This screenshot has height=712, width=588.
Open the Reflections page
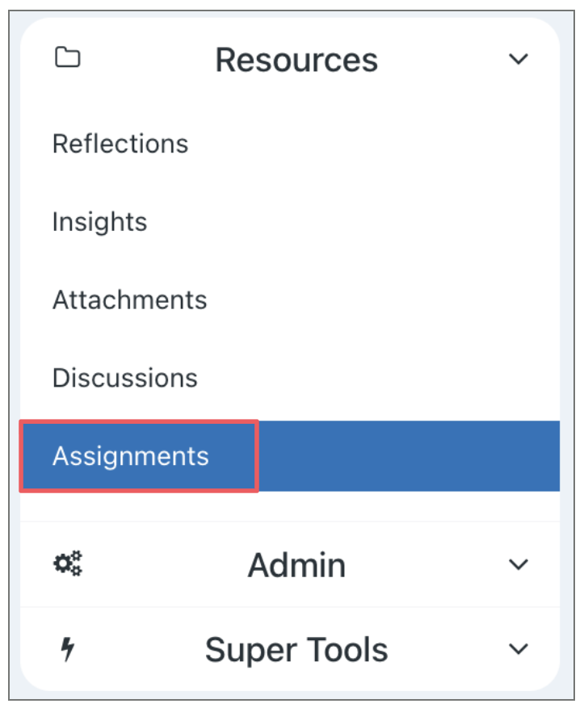[120, 144]
